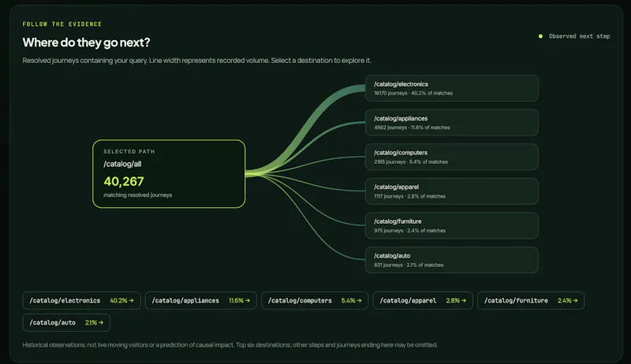This screenshot has width=631, height=364.
Task: Click the 40,267 matching journeys figure
Action: pyautogui.click(x=124, y=181)
